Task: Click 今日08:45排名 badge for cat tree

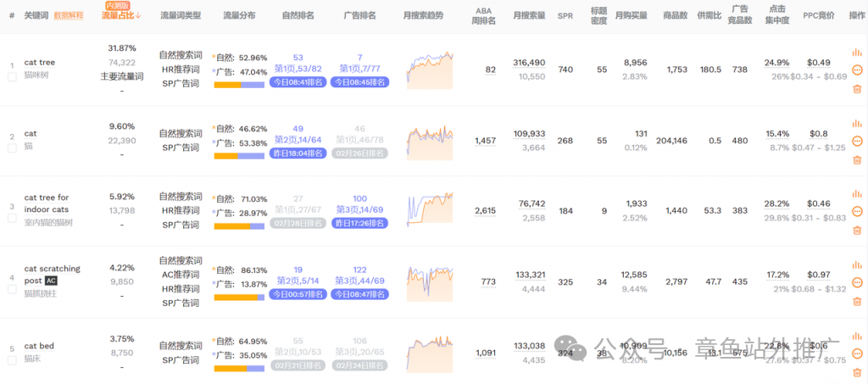Action: coord(359,82)
